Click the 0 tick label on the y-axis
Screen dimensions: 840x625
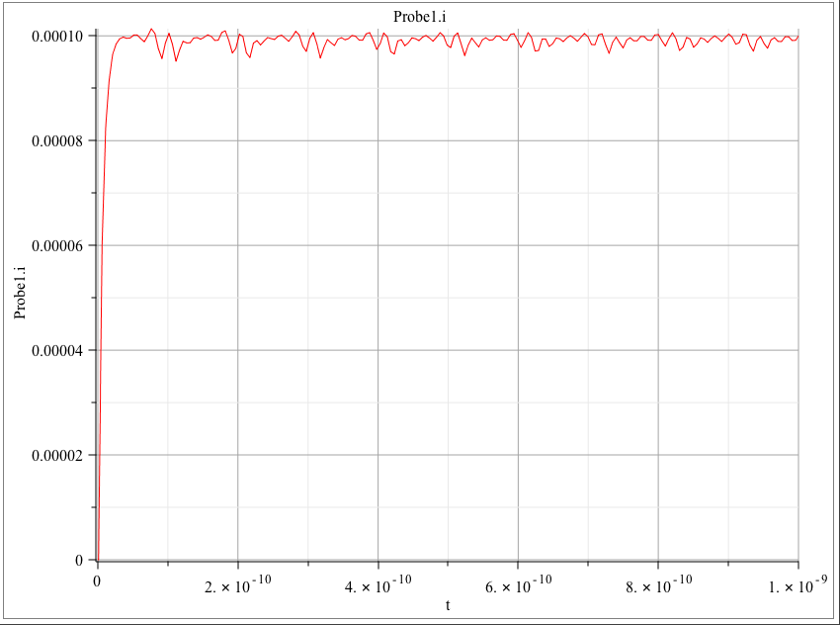pos(78,560)
